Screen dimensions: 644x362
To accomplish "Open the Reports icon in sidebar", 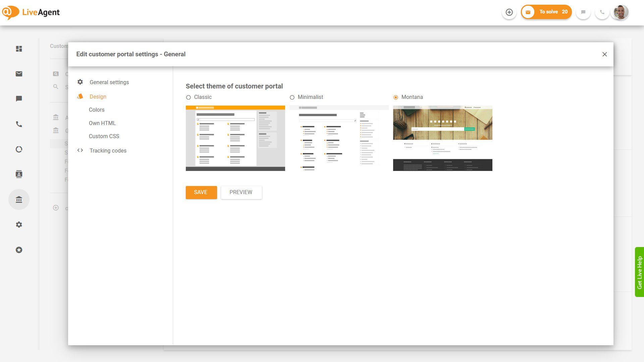I will tap(19, 149).
